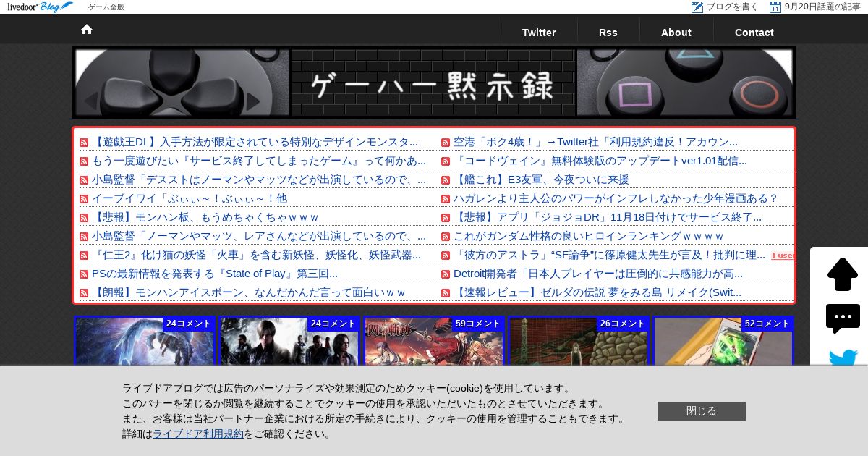This screenshot has width=868, height=456.
Task: Click RSS icon beside 艦これ E3友軍 article
Action: pyautogui.click(x=446, y=180)
